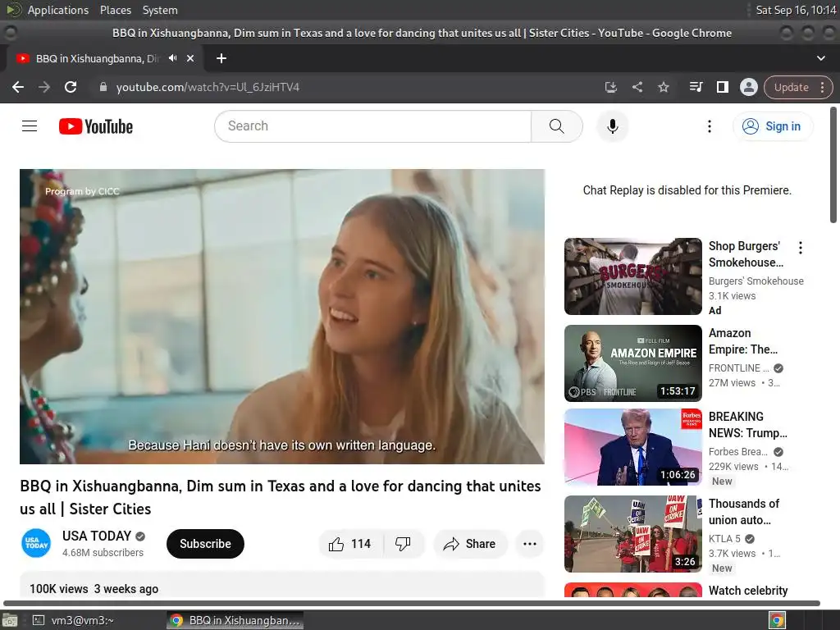
Task: Open Chrome media controls icon
Action: tap(696, 87)
